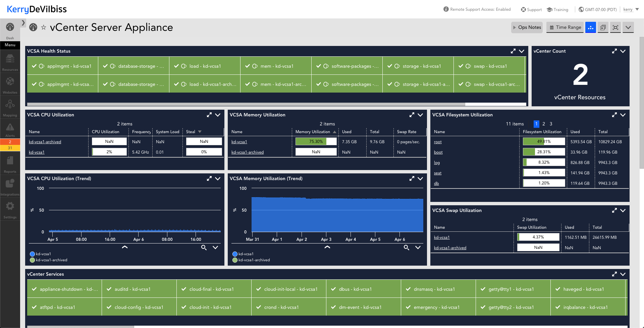This screenshot has height=328, width=644.
Task: Click the dashboard icon beside the title
Action: tap(33, 27)
